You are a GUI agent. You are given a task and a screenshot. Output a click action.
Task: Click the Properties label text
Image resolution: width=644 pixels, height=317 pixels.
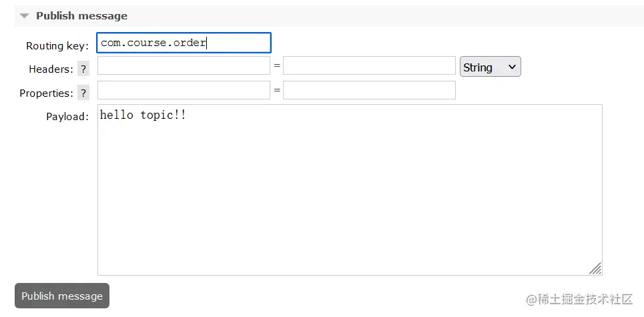point(46,93)
